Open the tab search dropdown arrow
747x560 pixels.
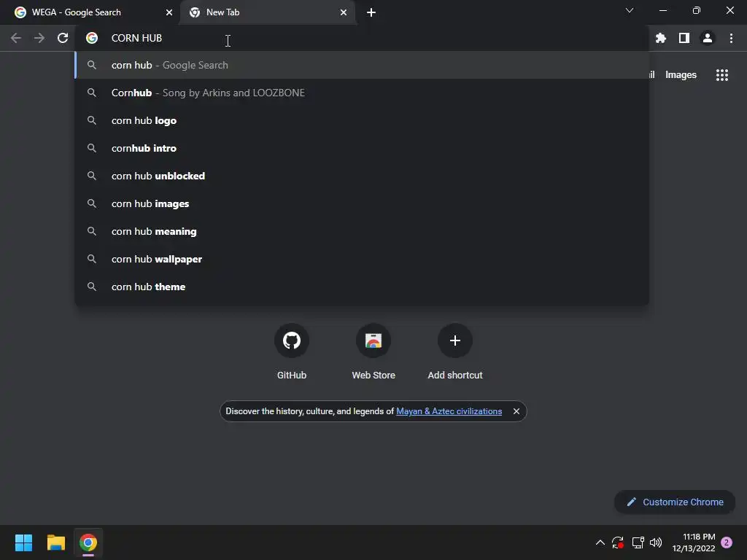click(x=630, y=10)
